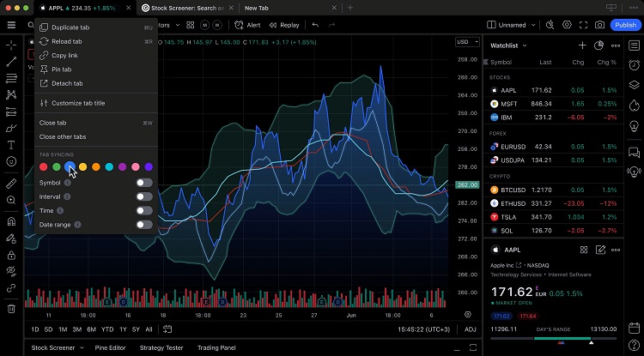The height and width of the screenshot is (356, 644).
Task: Turn on Date range syncing toggle
Action: click(143, 225)
